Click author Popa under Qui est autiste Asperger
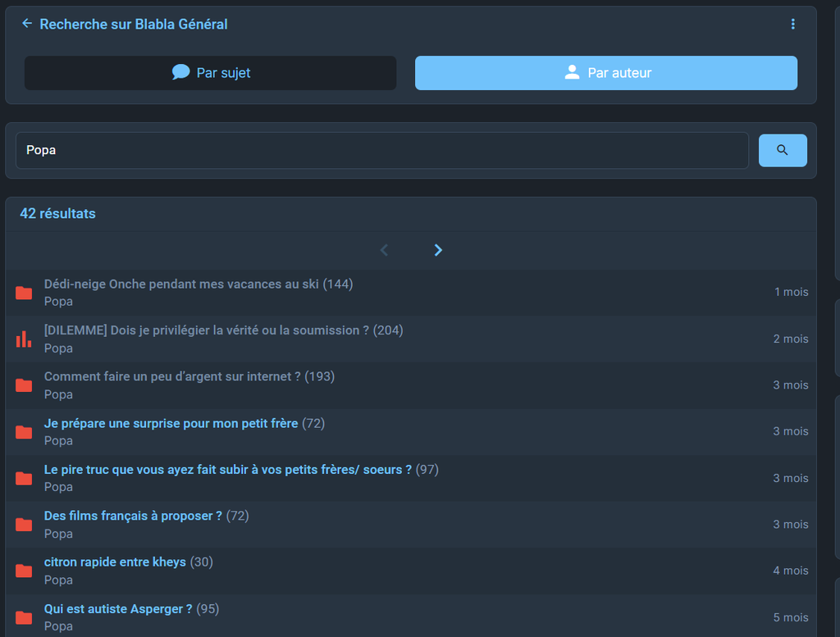 58,626
